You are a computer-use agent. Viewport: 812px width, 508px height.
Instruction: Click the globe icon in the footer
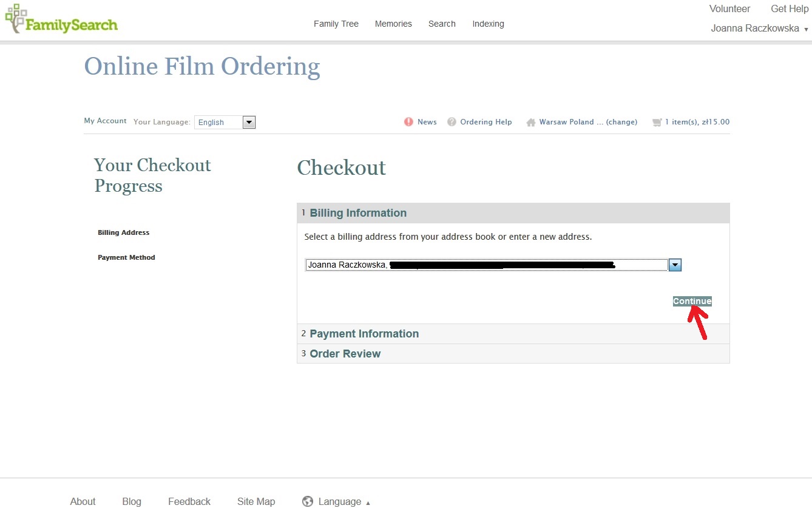[x=308, y=501]
